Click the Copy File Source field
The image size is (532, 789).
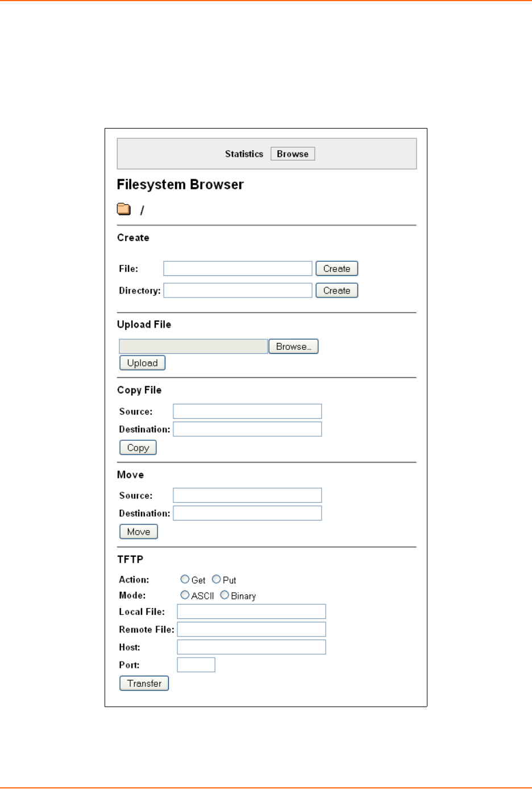tap(247, 411)
